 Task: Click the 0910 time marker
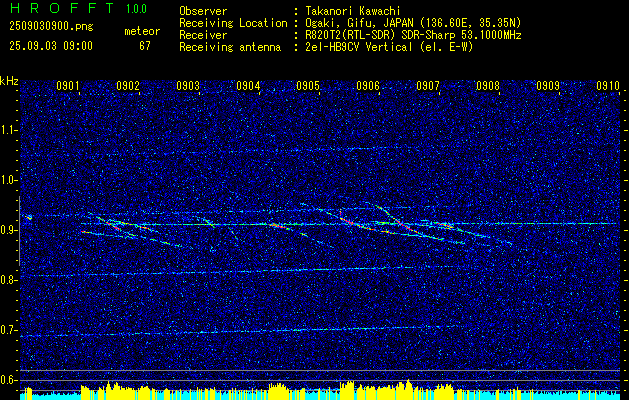(608, 86)
